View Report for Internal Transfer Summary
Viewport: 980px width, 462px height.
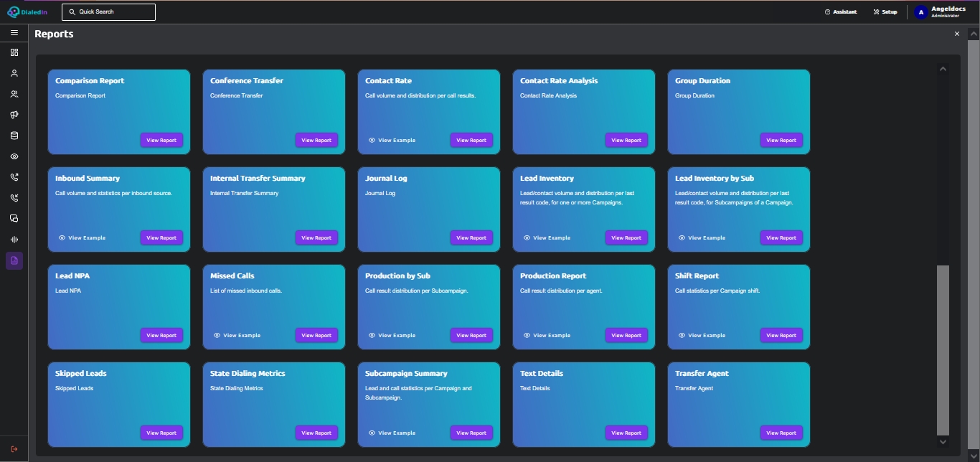click(x=316, y=238)
